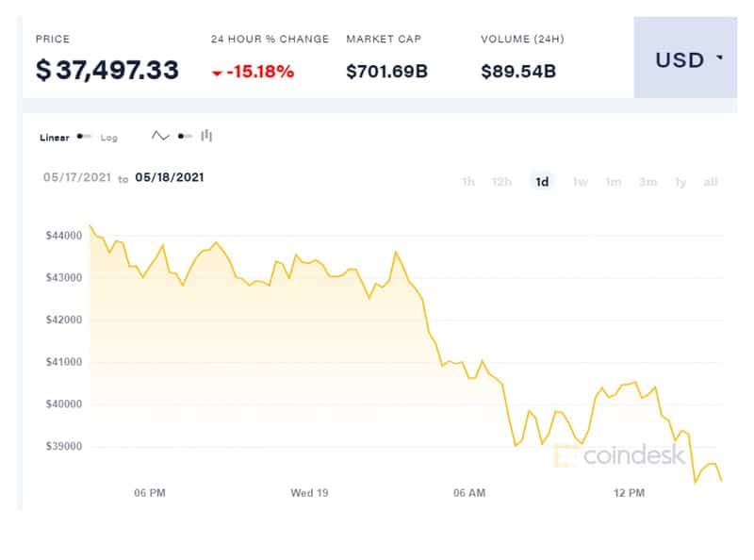Click the coindesk watermark logo
Screen dimensions: 754x560
click(620, 454)
